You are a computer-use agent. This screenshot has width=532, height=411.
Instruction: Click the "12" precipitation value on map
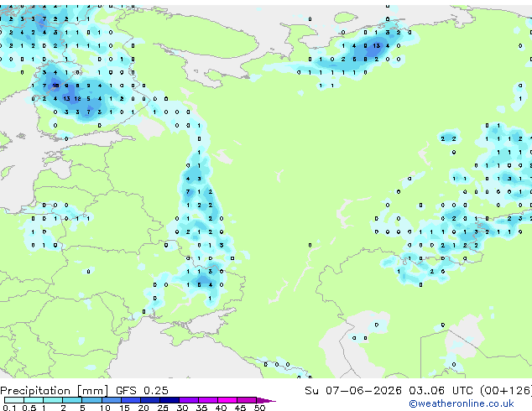pos(77,99)
